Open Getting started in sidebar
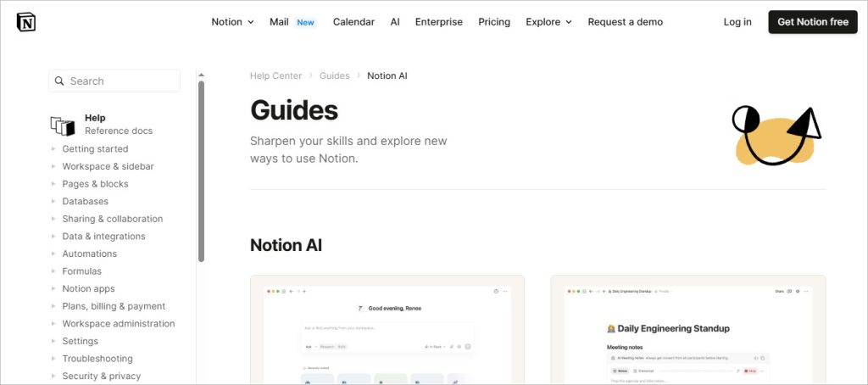 95,148
